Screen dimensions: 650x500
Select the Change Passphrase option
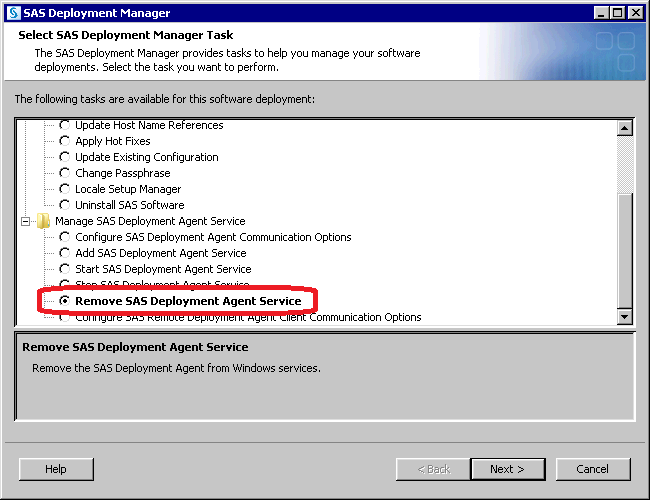tap(65, 173)
